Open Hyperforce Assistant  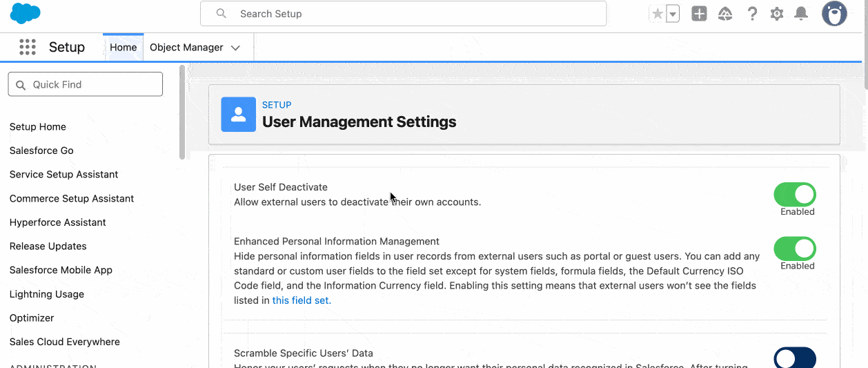[58, 222]
